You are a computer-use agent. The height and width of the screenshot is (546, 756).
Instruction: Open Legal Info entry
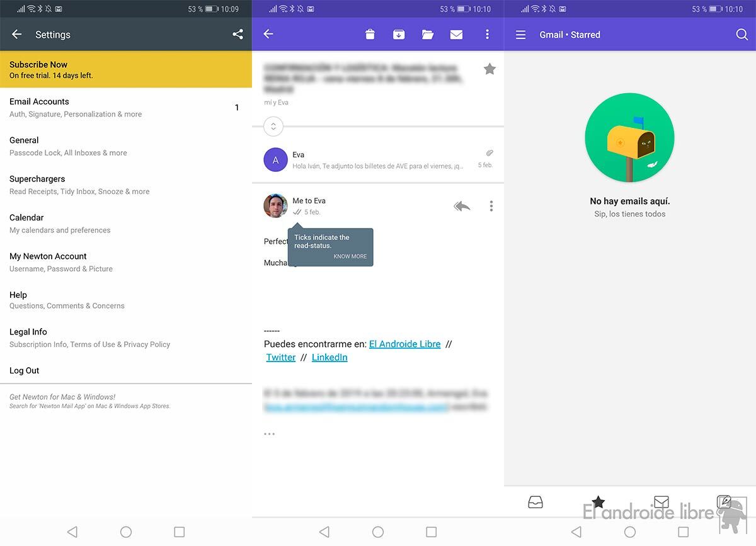tap(126, 338)
